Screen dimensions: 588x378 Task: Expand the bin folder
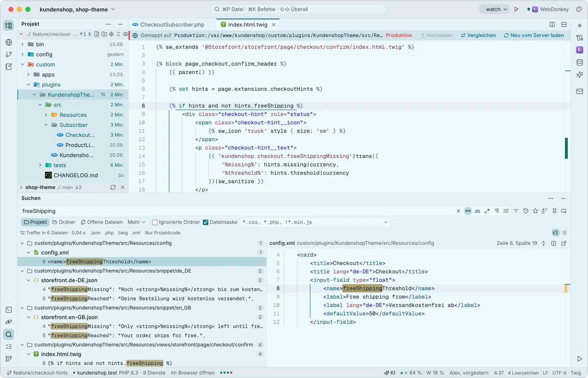tap(23, 44)
